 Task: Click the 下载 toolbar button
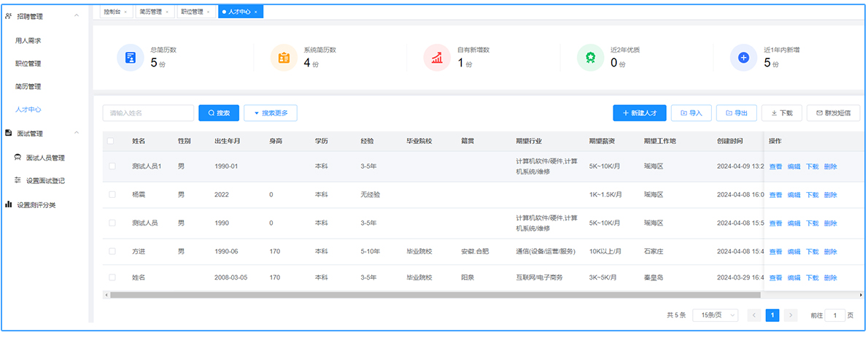pyautogui.click(x=782, y=113)
